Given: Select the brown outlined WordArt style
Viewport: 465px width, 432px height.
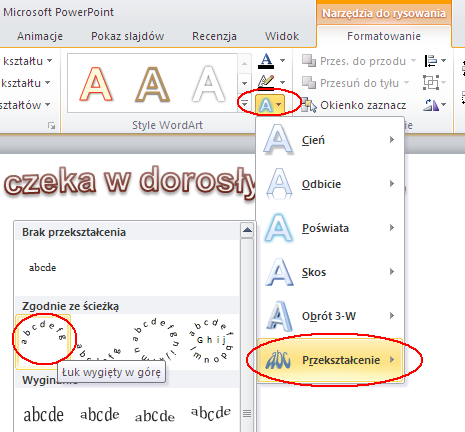Looking at the screenshot, I should click(x=152, y=84).
